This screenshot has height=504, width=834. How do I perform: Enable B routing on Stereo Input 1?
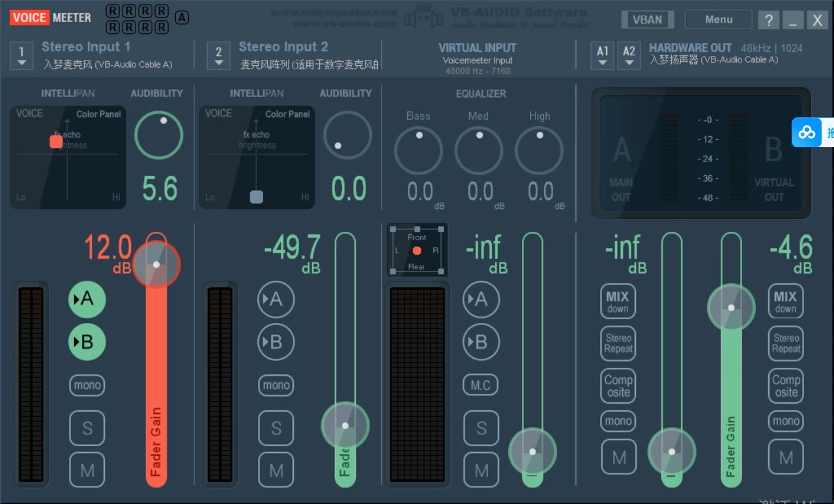87,342
